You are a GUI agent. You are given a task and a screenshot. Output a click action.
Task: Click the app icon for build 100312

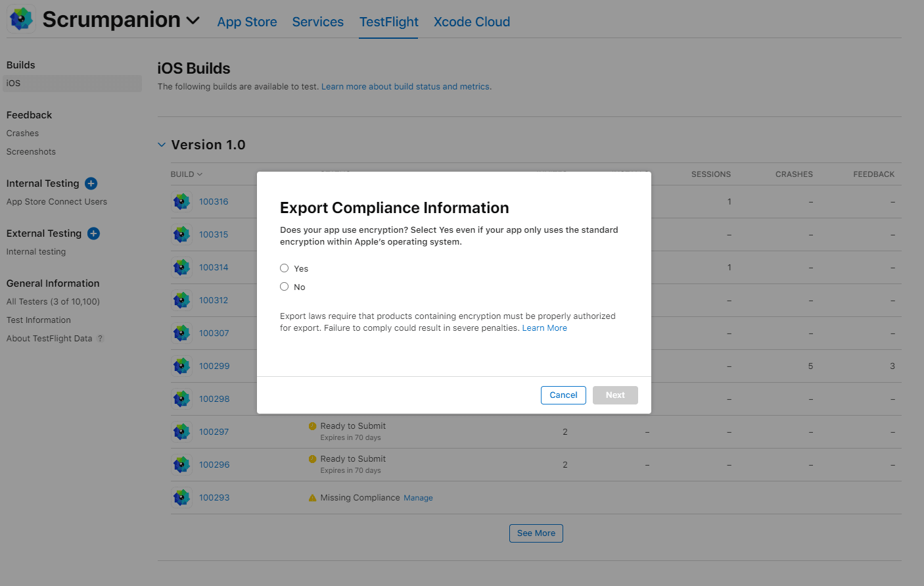tap(181, 300)
